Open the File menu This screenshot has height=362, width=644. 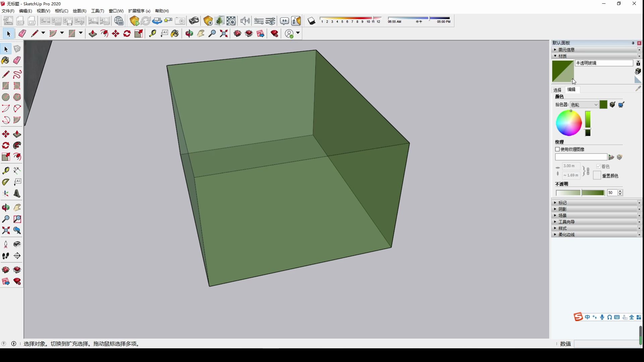click(x=8, y=11)
